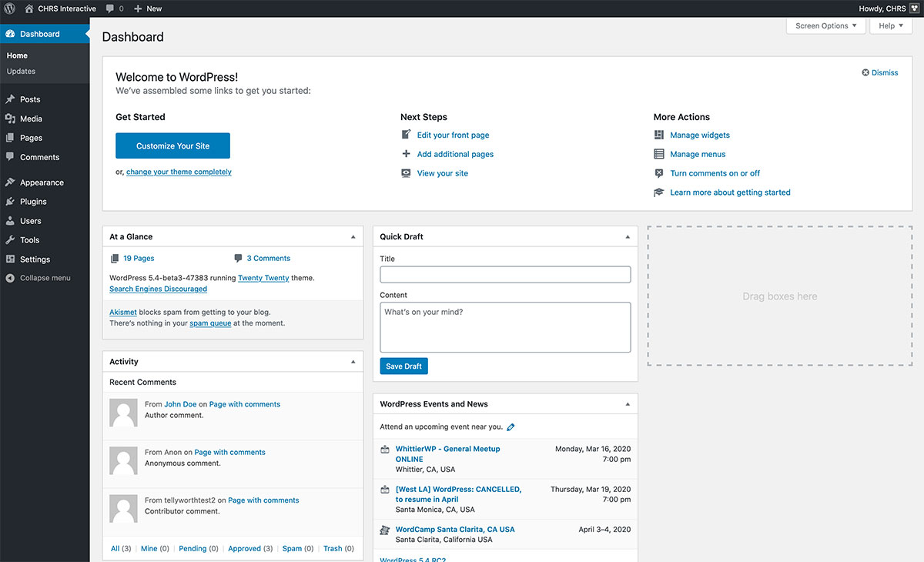
Task: Click John Doe comment avatar thumbnail
Action: (124, 413)
